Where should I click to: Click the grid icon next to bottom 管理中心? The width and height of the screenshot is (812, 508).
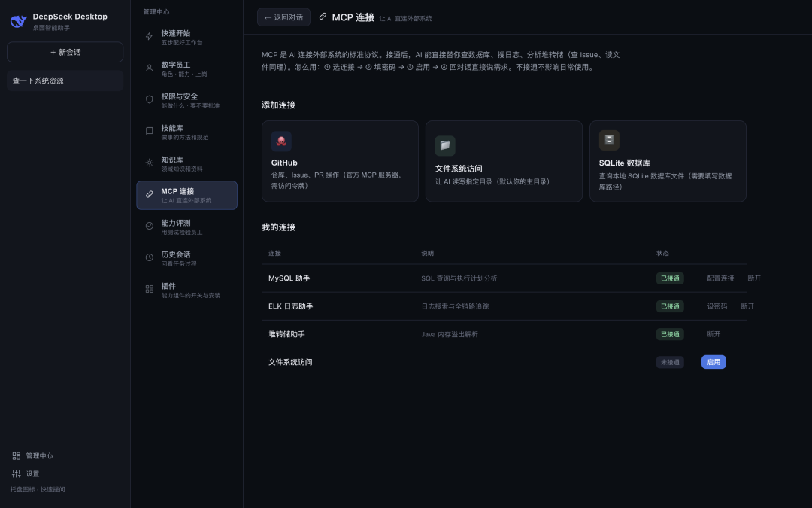tap(16, 455)
